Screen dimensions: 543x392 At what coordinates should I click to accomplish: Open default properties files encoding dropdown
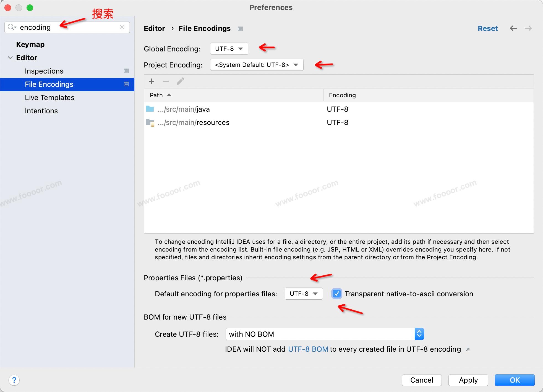(x=304, y=294)
